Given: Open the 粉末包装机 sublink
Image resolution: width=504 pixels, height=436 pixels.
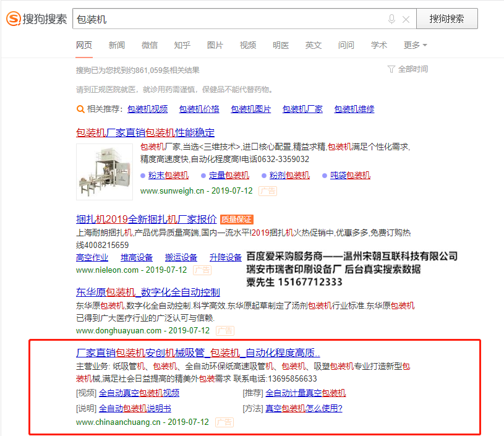Looking at the screenshot, I should 168,175.
